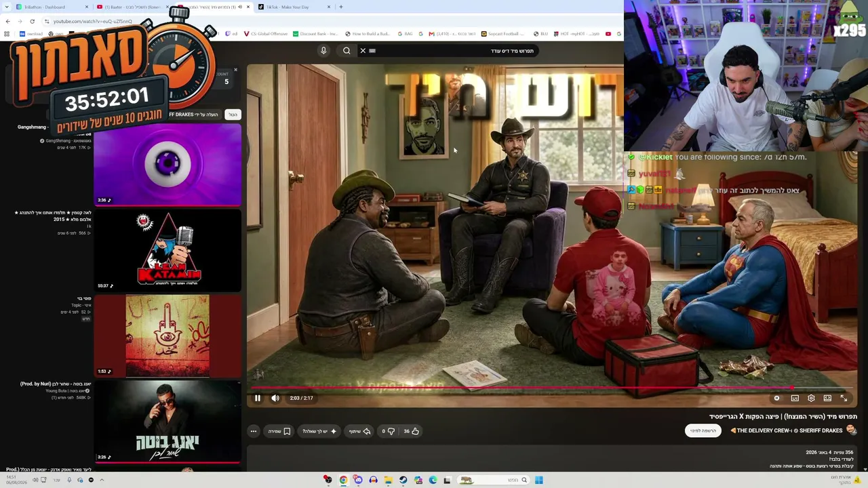
Task: Open the Discount Bank bookmark
Action: 315,34
